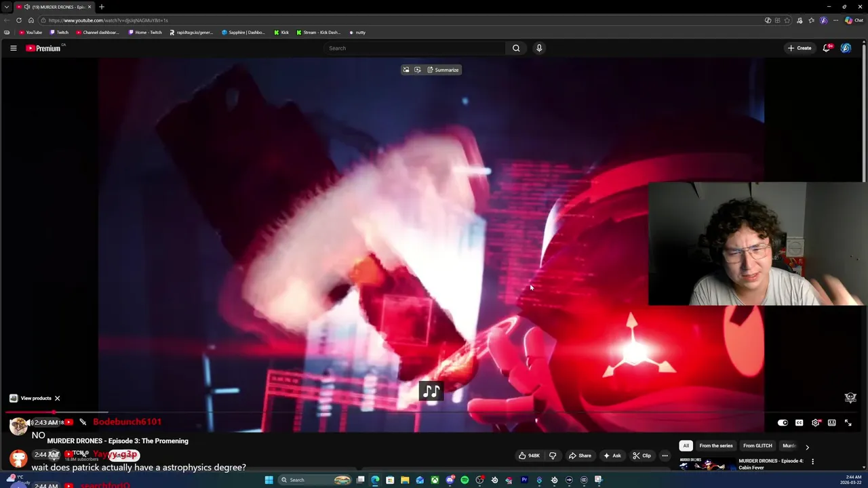Open the Kick bookmark
Viewport: 868px width, 488px height.
point(281,33)
